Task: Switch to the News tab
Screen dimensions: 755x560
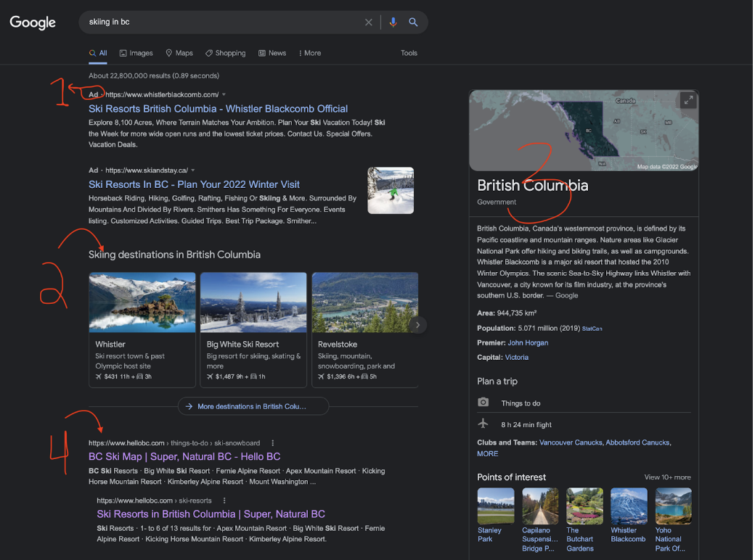Action: pos(272,53)
